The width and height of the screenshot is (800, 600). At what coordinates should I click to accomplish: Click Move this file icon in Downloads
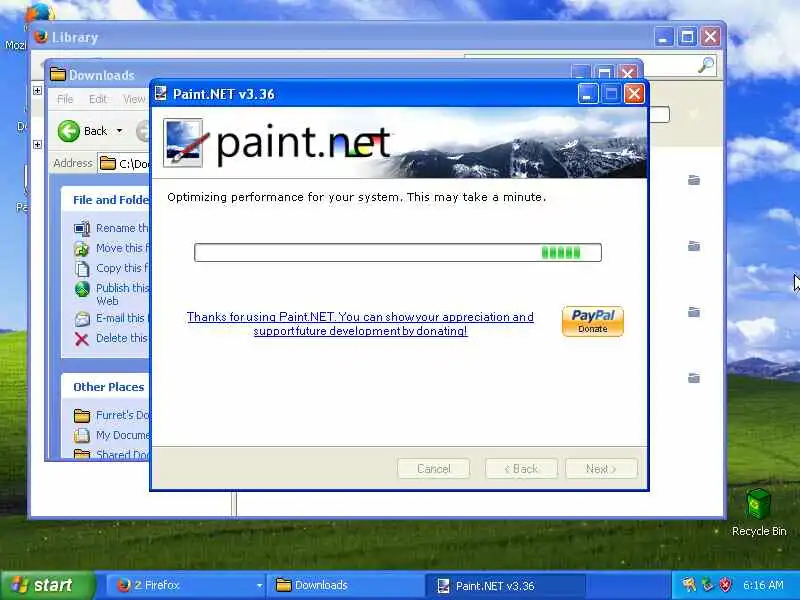pyautogui.click(x=82, y=248)
